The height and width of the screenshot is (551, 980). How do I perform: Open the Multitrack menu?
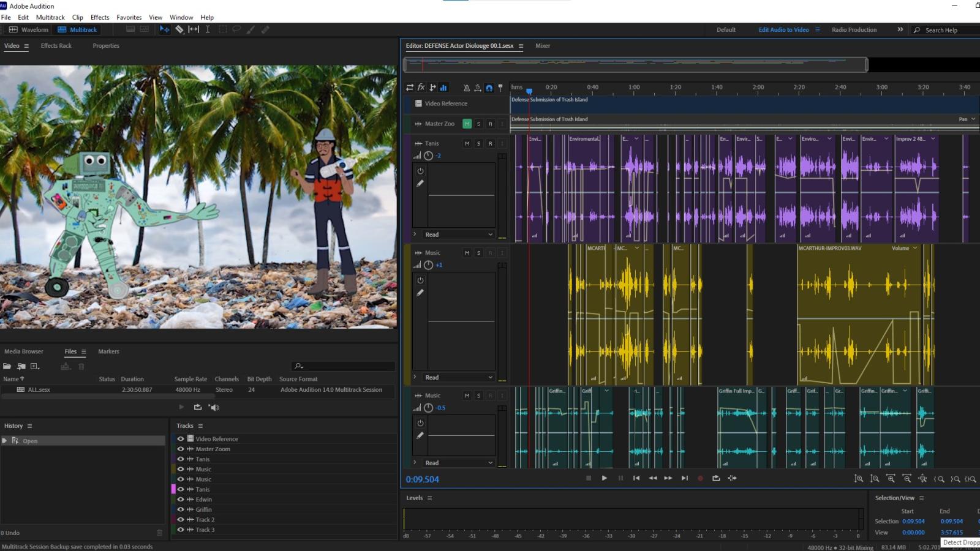(50, 17)
